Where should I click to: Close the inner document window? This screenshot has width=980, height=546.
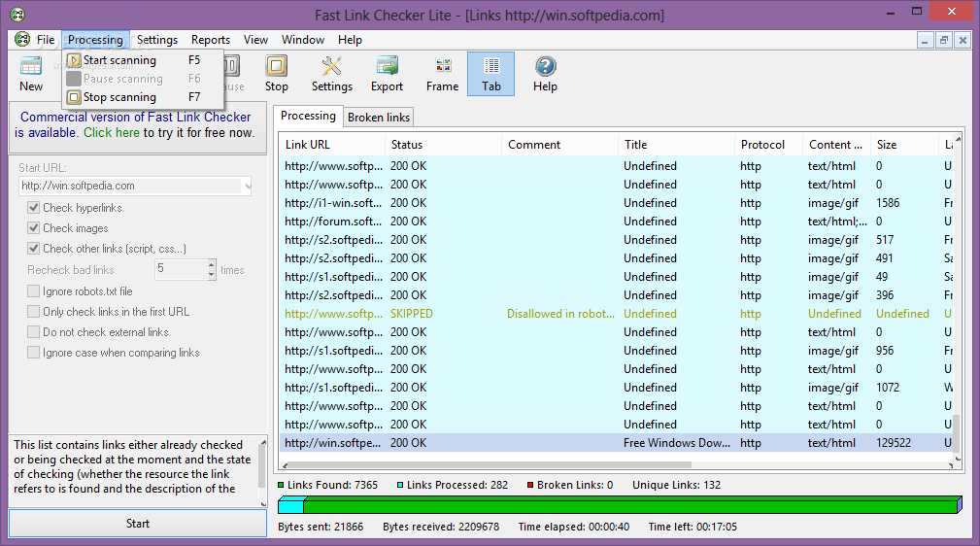point(963,40)
